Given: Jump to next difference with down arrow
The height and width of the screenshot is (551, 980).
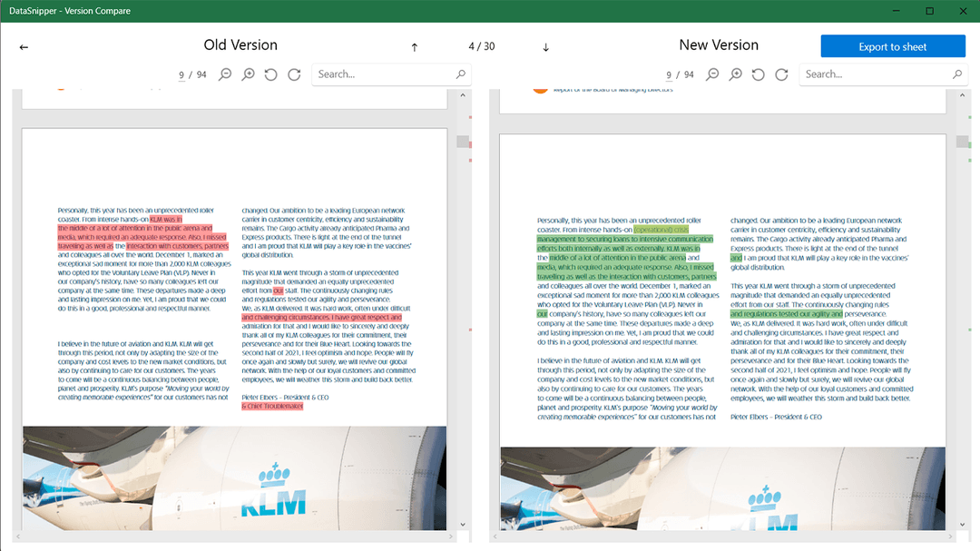Looking at the screenshot, I should coord(546,47).
